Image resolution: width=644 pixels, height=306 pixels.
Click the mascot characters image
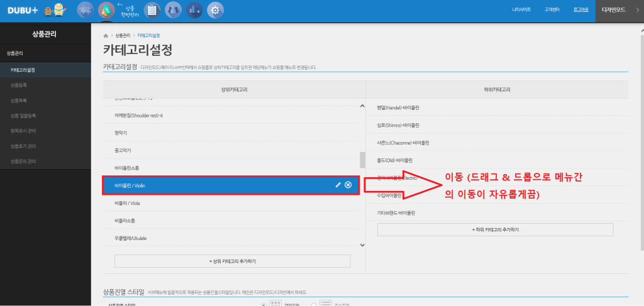pyautogui.click(x=55, y=10)
